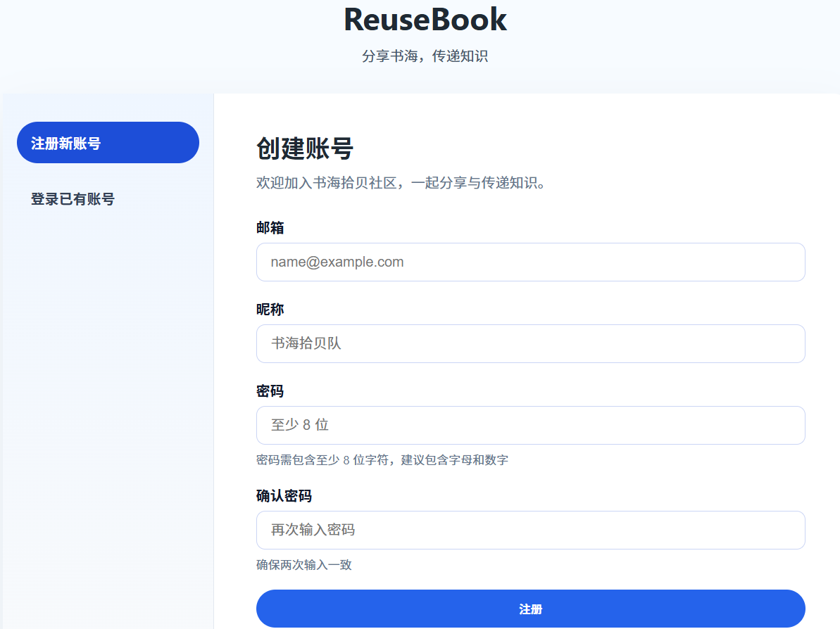Click the 确保两次输入一致 hint text
Image resolution: width=840 pixels, height=629 pixels.
303,565
